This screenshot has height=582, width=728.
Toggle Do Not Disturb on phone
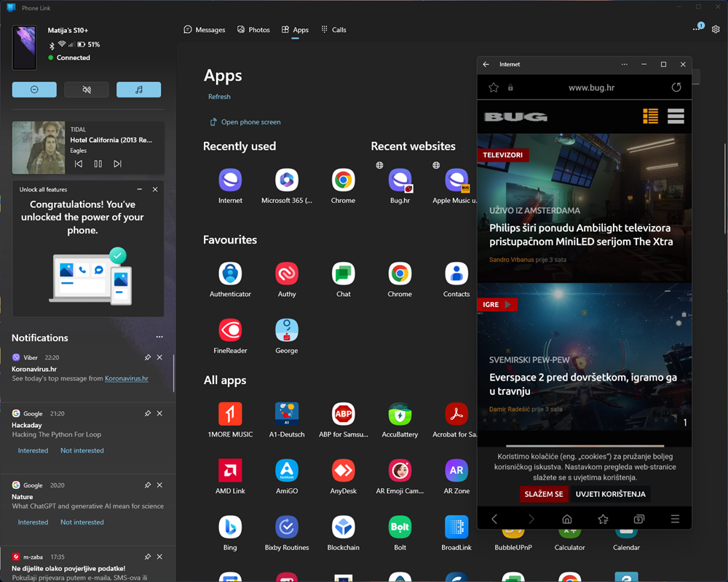pyautogui.click(x=34, y=89)
